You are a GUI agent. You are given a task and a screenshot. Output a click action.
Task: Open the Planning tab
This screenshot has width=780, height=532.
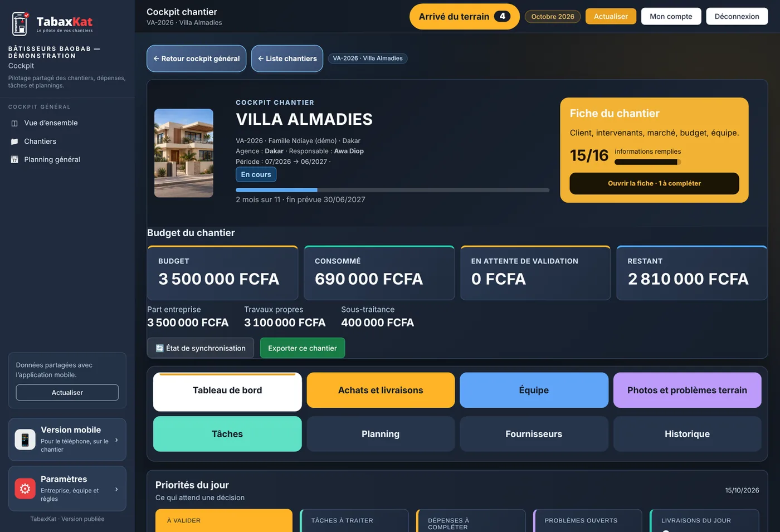click(381, 434)
